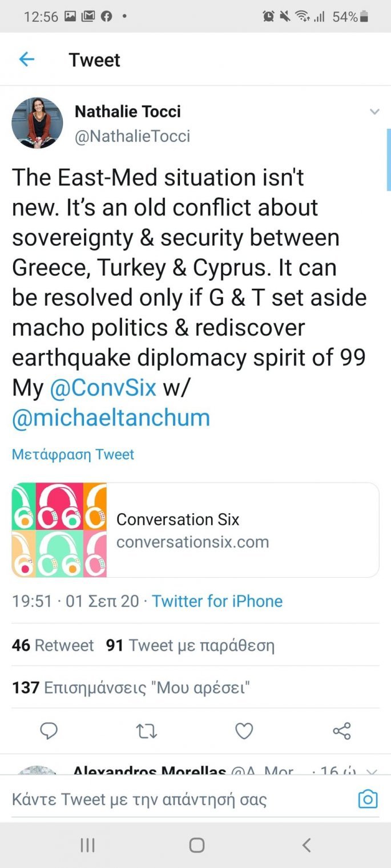The height and width of the screenshot is (868, 391).
Task: View 137 Επισημάνσεις "Μου αρέσει" list
Action: [x=132, y=688]
